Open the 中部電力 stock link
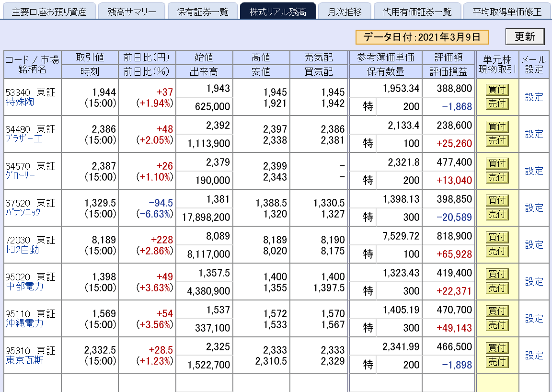 point(24,286)
